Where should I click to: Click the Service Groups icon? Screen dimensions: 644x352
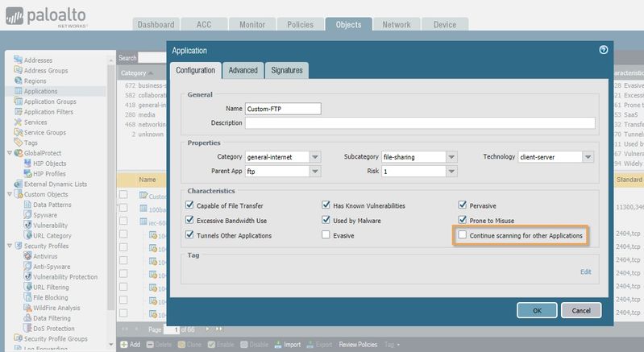click(x=18, y=132)
